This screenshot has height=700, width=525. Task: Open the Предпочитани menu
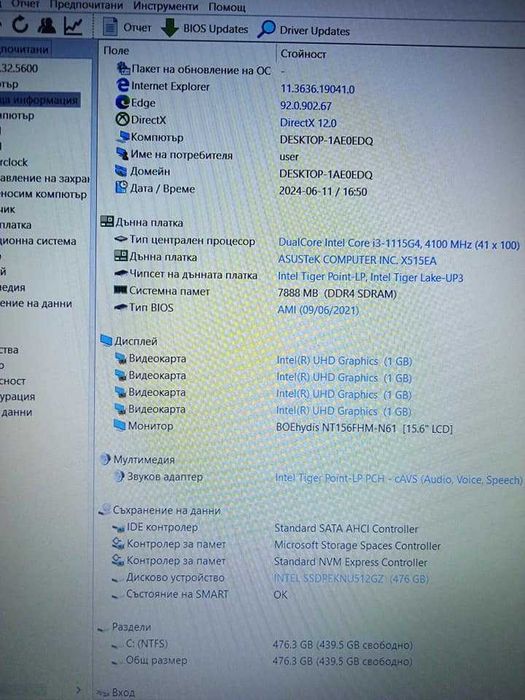point(87,5)
